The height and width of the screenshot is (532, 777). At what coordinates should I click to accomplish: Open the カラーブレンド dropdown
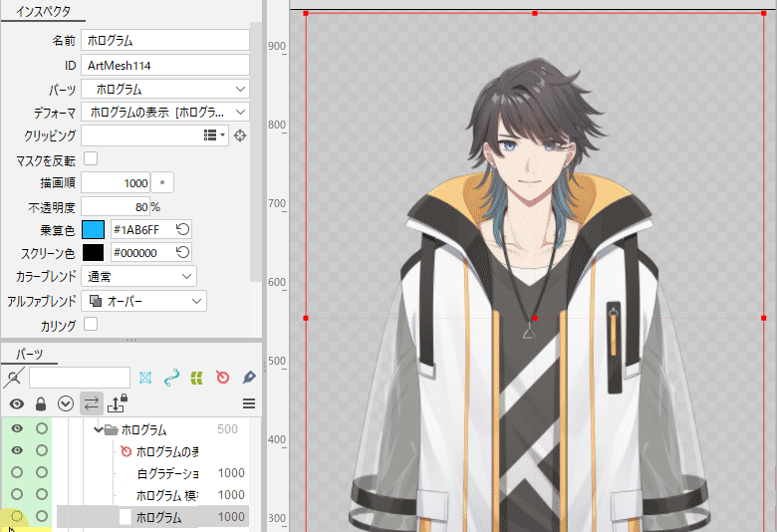pyautogui.click(x=138, y=276)
